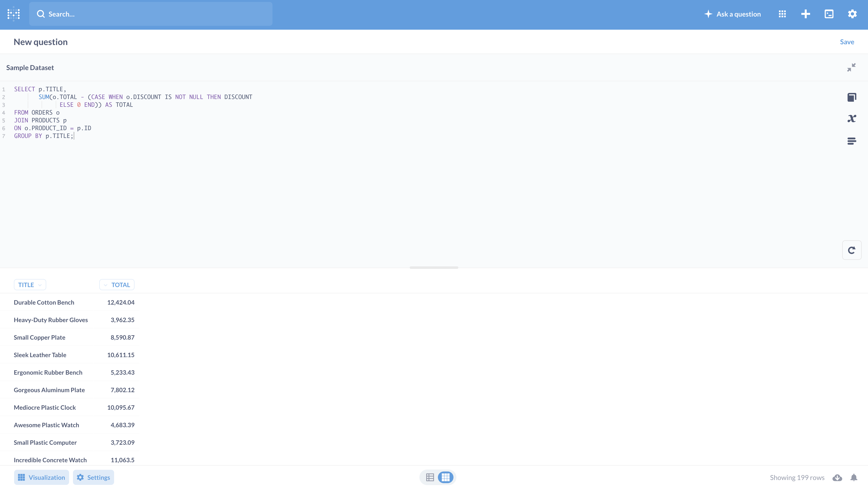Collapse the SQL editor with contract icon
Image resolution: width=868 pixels, height=489 pixels.
(851, 67)
